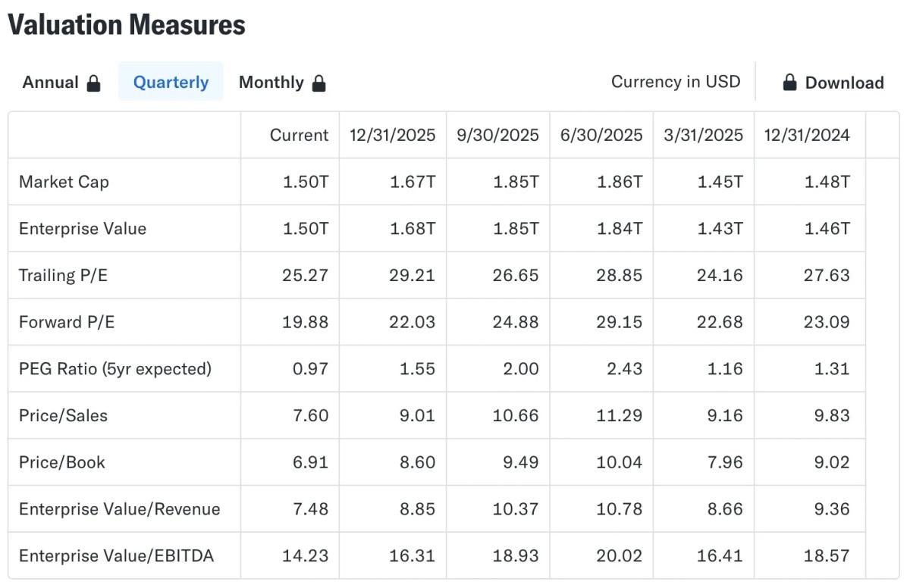The image size is (910, 588).
Task: Select the Forward P/E current value 19.88
Action: (x=307, y=321)
